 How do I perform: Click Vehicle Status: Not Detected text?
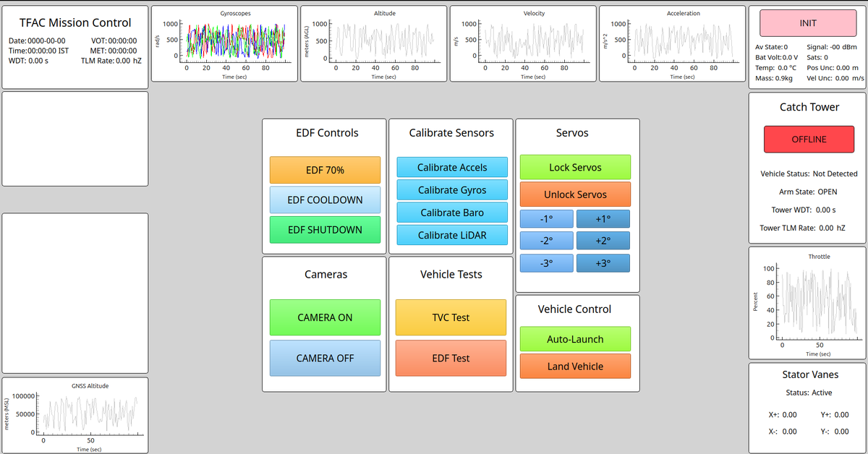pos(809,174)
